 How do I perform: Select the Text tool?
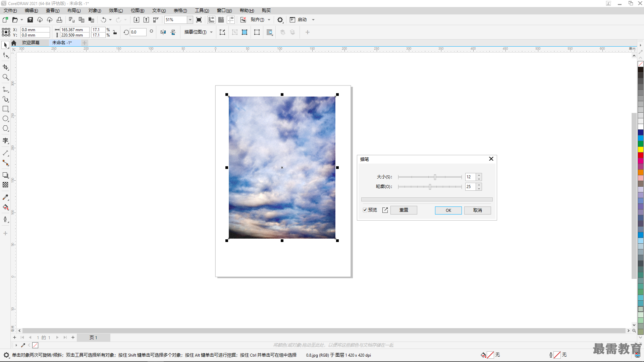click(5, 141)
